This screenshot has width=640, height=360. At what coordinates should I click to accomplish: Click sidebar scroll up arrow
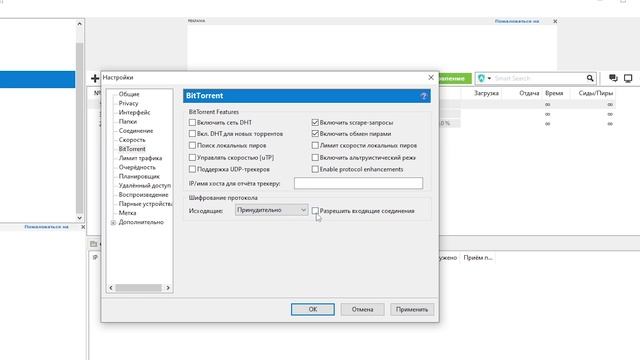(80, 24)
